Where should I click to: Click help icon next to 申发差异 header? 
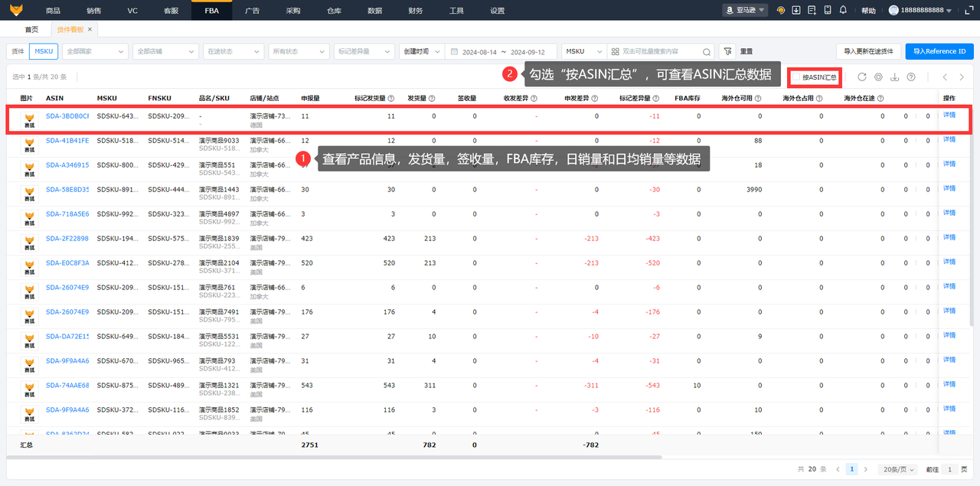(x=595, y=99)
